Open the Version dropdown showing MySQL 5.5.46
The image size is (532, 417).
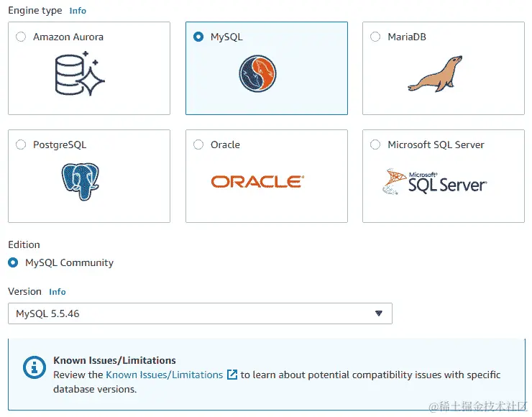point(200,313)
